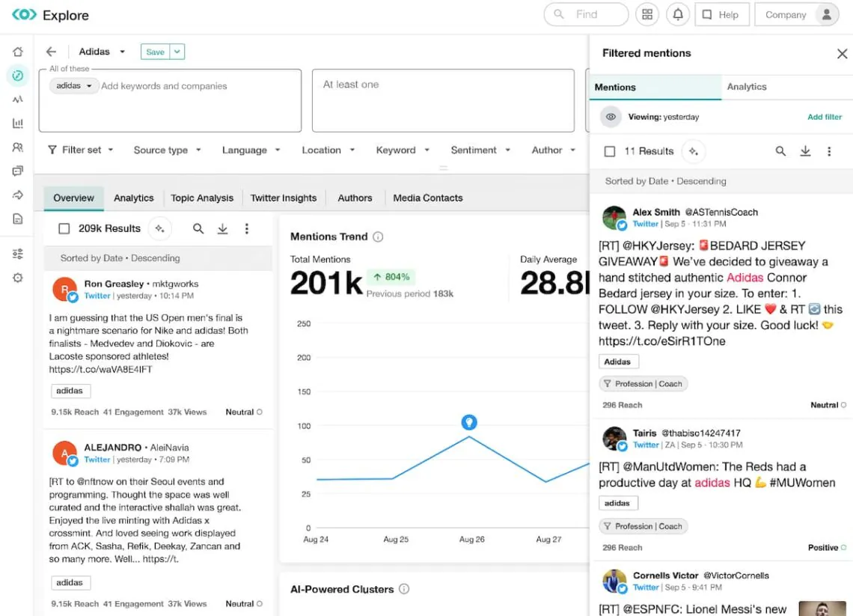Open the Sentiment filter dropdown
The width and height of the screenshot is (853, 616).
pos(480,150)
